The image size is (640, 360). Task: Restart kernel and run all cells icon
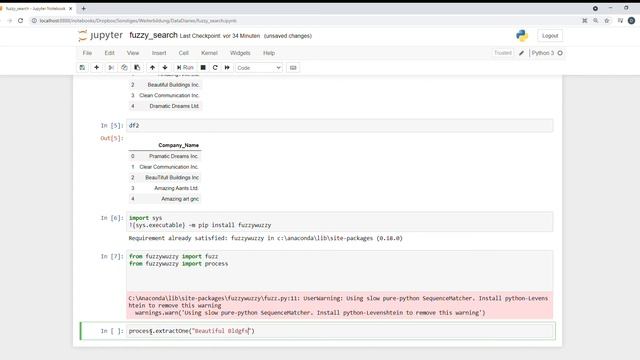(227, 68)
